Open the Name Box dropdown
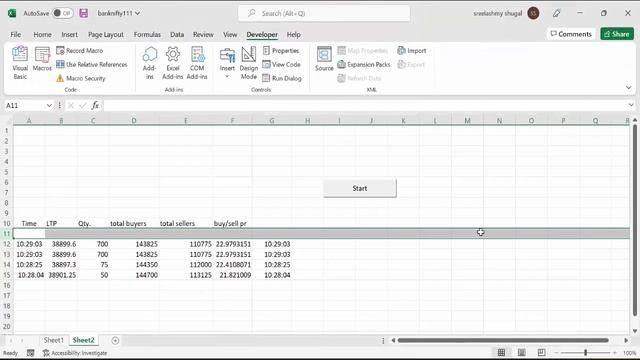 coord(49,105)
